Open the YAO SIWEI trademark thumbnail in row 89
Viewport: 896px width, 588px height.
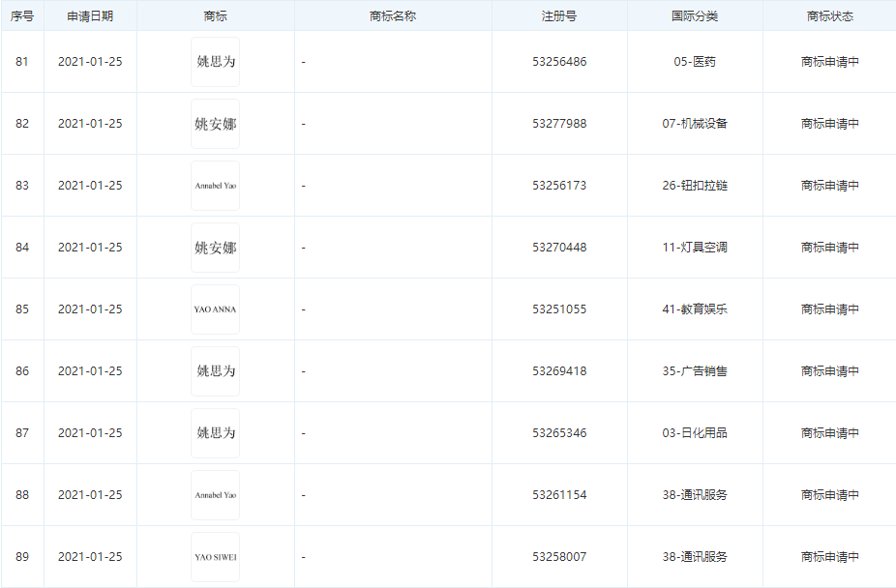click(215, 557)
